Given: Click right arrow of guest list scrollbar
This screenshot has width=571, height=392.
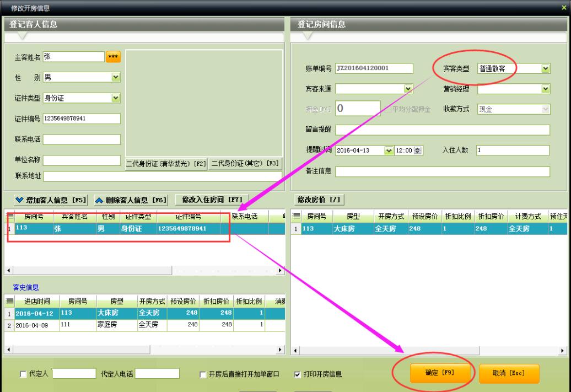Looking at the screenshot, I should 280,271.
